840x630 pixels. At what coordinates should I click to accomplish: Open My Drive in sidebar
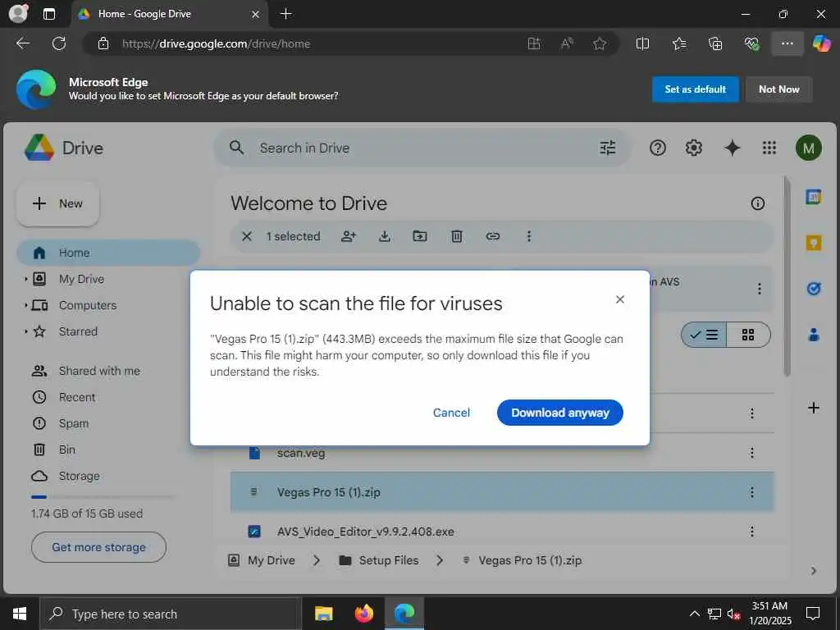pos(81,279)
